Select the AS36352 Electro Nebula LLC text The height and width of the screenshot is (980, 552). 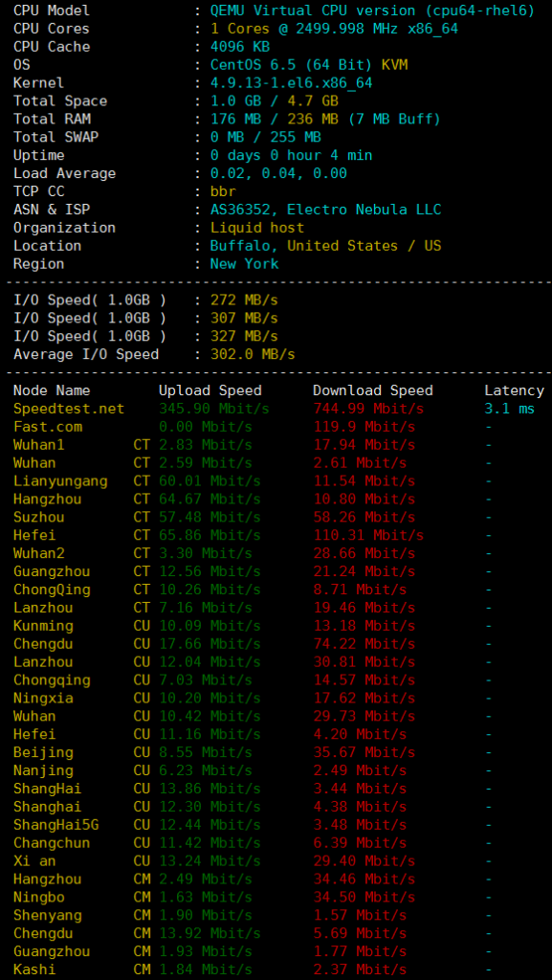[x=325, y=210]
